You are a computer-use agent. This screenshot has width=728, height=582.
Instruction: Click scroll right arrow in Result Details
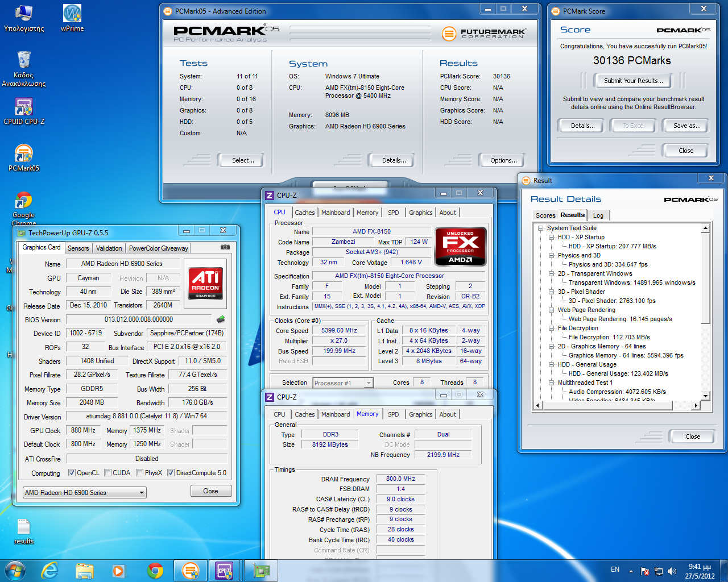(696, 405)
